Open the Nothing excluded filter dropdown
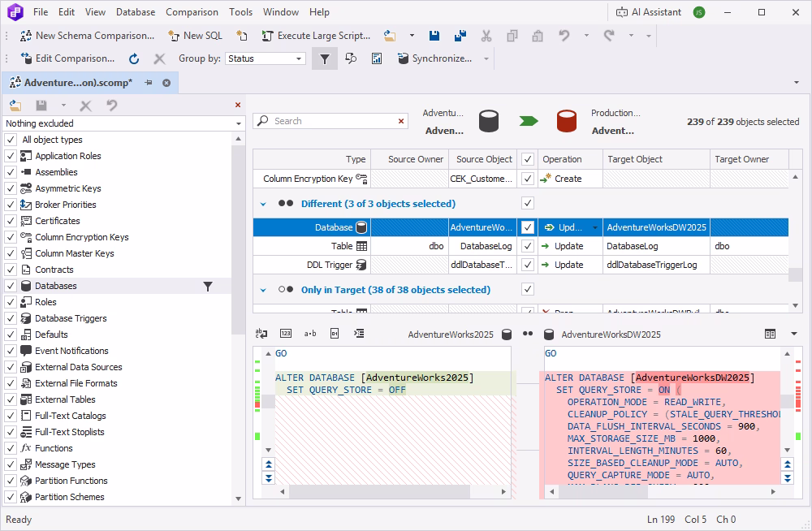The width and height of the screenshot is (812, 531). (123, 123)
